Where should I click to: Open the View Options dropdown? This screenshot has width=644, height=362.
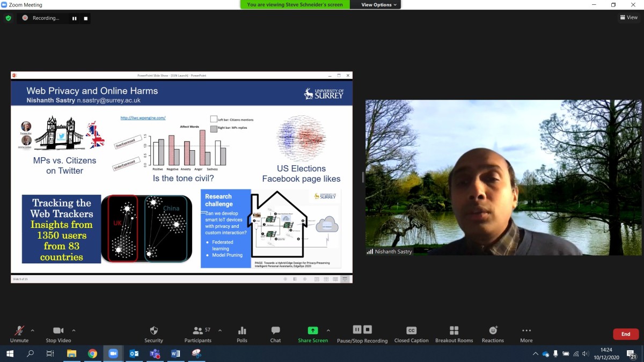tap(379, 5)
